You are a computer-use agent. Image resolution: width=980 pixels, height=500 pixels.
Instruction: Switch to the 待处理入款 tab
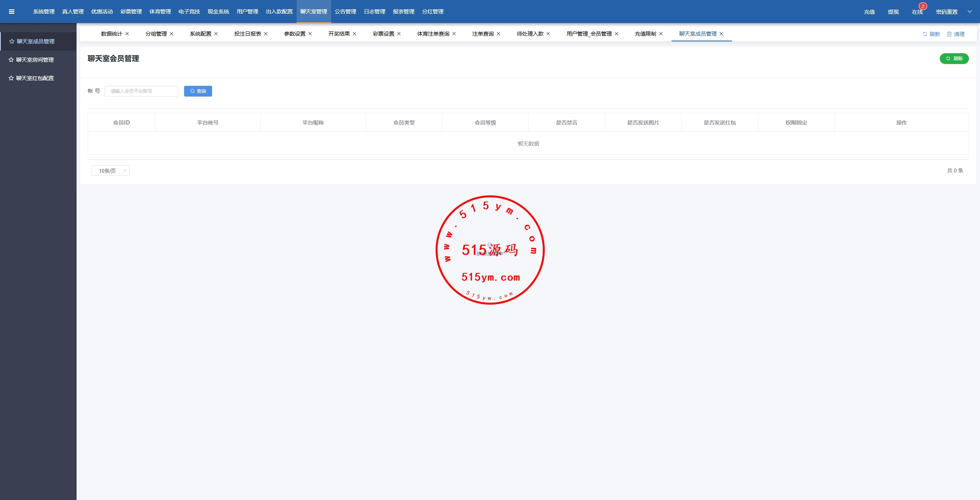pyautogui.click(x=530, y=34)
